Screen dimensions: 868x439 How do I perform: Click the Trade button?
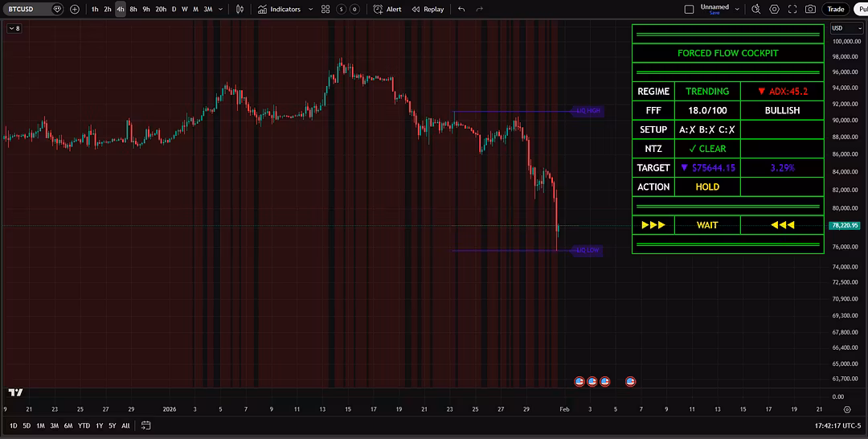click(x=836, y=10)
